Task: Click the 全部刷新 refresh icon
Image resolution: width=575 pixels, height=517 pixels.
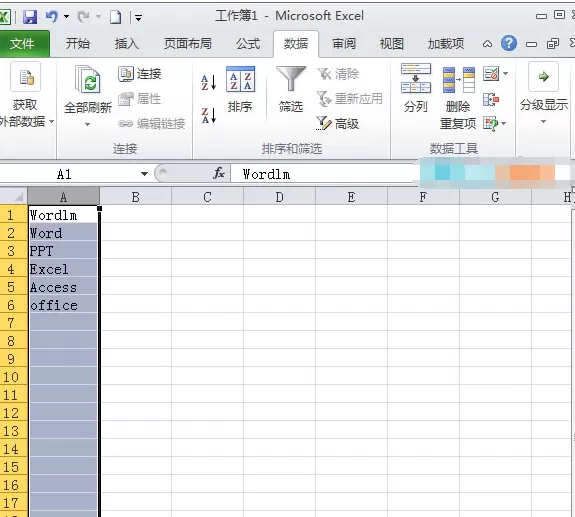Action: [88, 80]
